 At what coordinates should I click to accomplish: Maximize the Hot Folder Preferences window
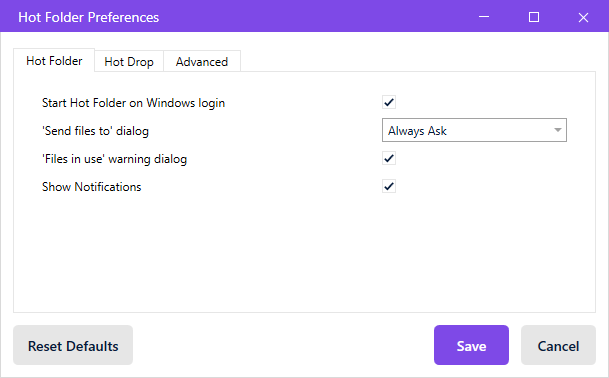534,17
